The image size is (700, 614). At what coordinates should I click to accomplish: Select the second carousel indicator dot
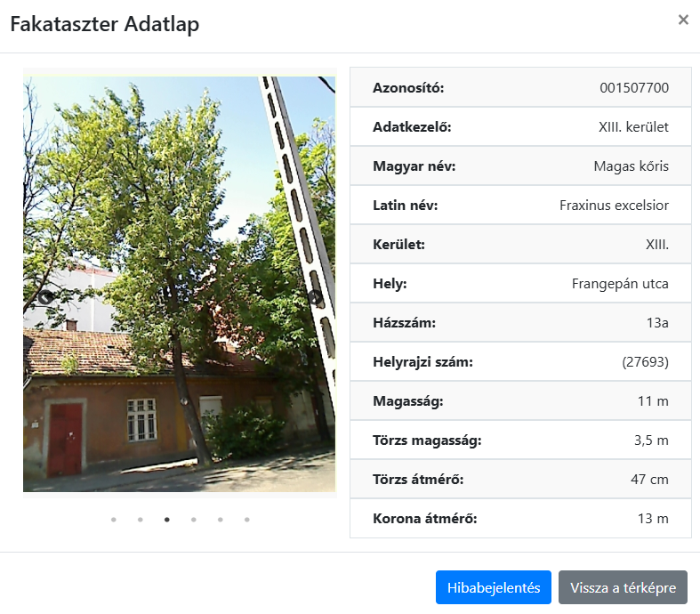click(140, 520)
